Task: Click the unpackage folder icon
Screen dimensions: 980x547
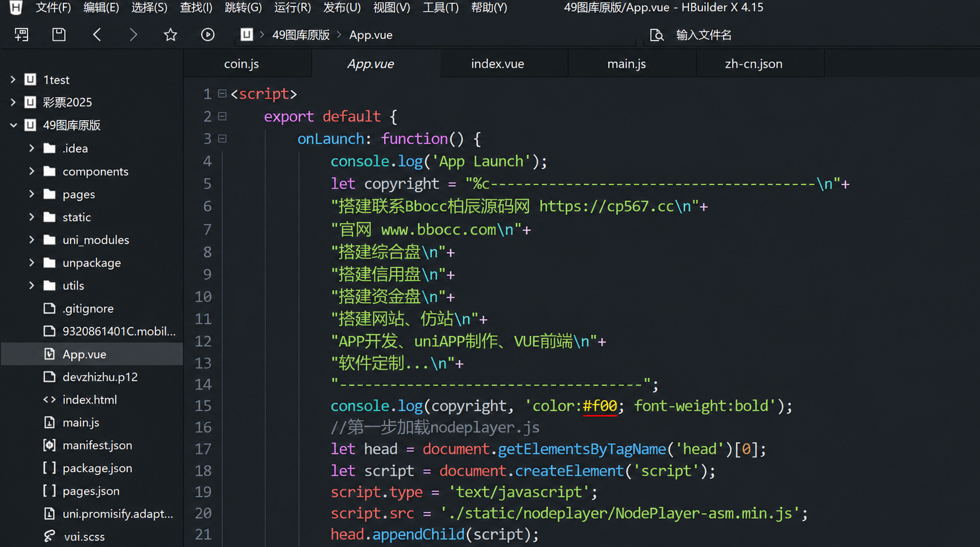Action: (50, 263)
